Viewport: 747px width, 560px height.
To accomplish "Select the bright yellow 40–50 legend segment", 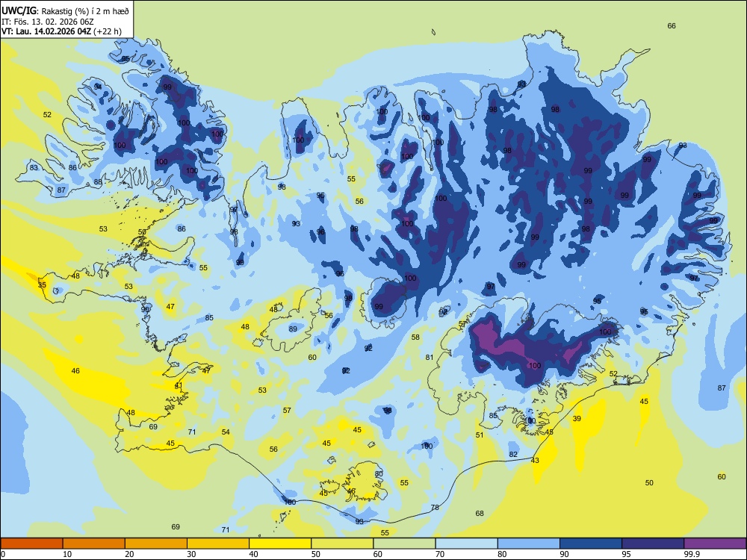I will coord(280,544).
